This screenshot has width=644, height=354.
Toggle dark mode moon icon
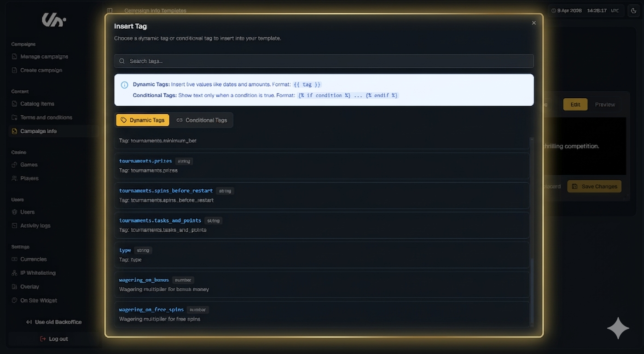click(x=634, y=11)
